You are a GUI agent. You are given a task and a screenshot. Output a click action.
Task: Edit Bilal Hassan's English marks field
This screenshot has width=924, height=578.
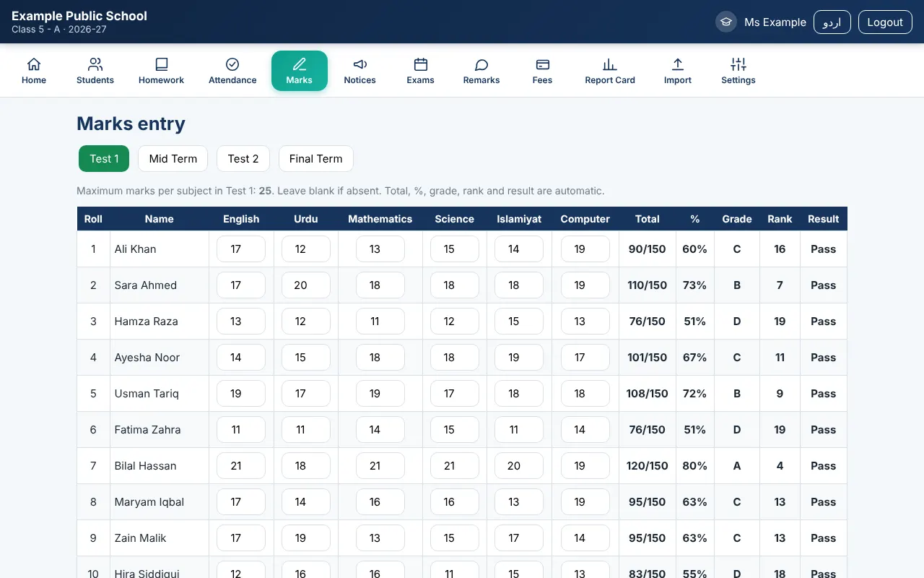[x=241, y=465]
